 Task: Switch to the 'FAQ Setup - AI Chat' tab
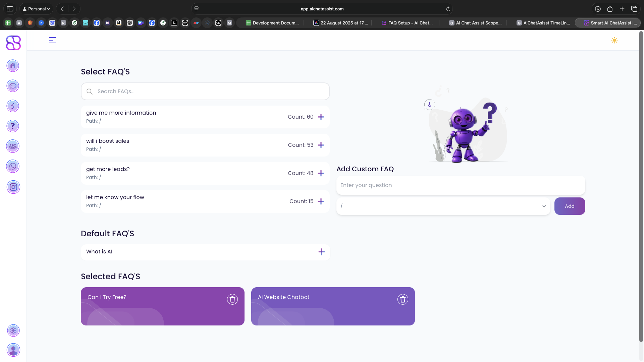(x=407, y=23)
